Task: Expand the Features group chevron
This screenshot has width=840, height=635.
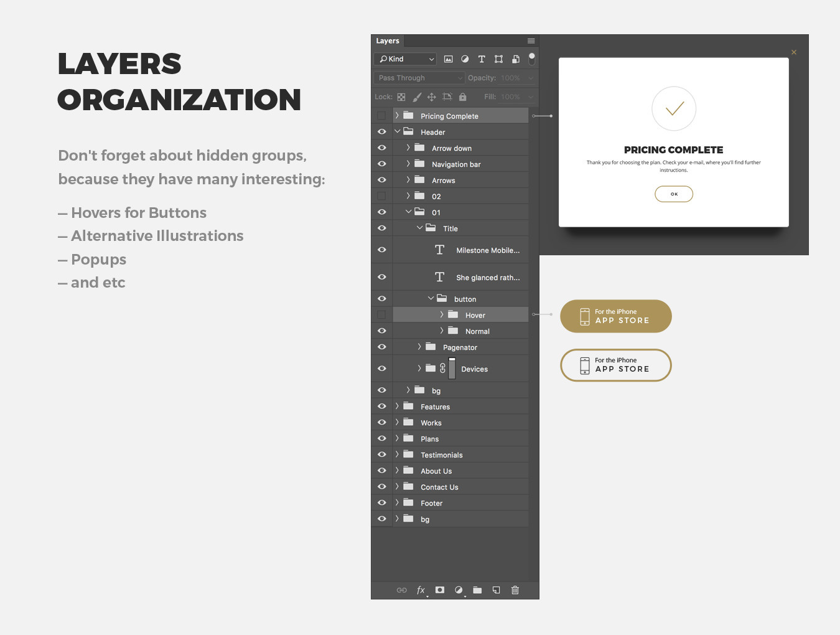Action: pos(397,407)
